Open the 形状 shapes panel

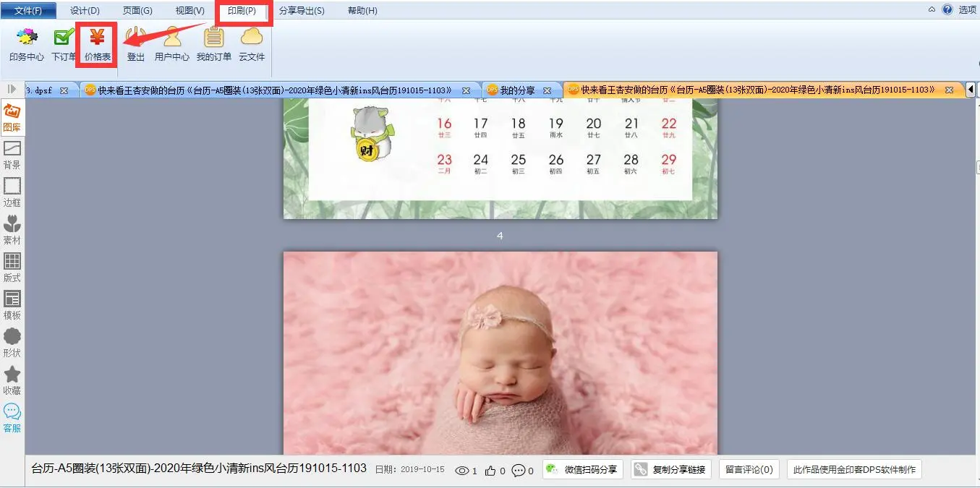tap(12, 344)
